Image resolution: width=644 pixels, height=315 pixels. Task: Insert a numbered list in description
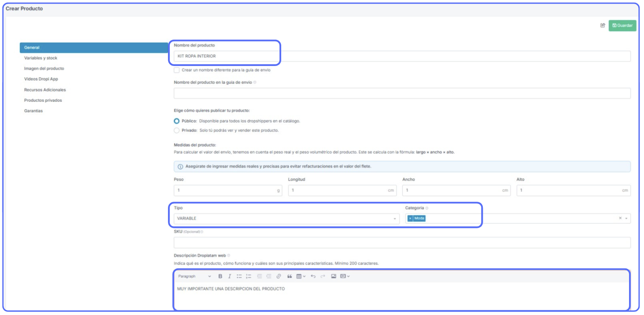click(x=249, y=276)
